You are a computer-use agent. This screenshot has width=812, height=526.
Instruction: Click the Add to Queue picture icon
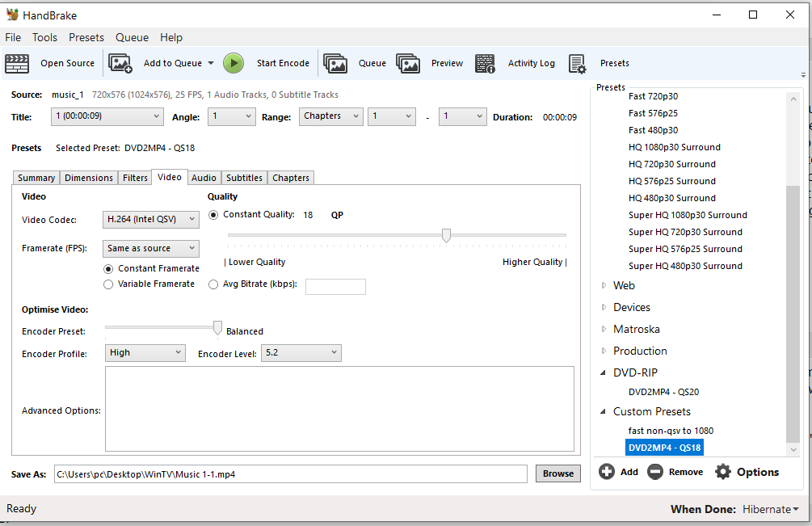pos(120,63)
